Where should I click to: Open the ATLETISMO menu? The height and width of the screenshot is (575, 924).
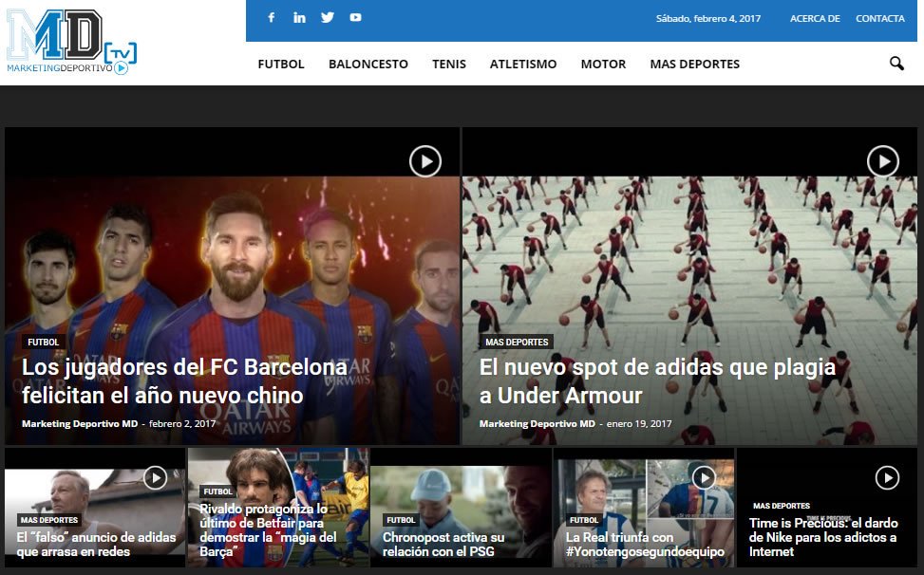pos(523,65)
